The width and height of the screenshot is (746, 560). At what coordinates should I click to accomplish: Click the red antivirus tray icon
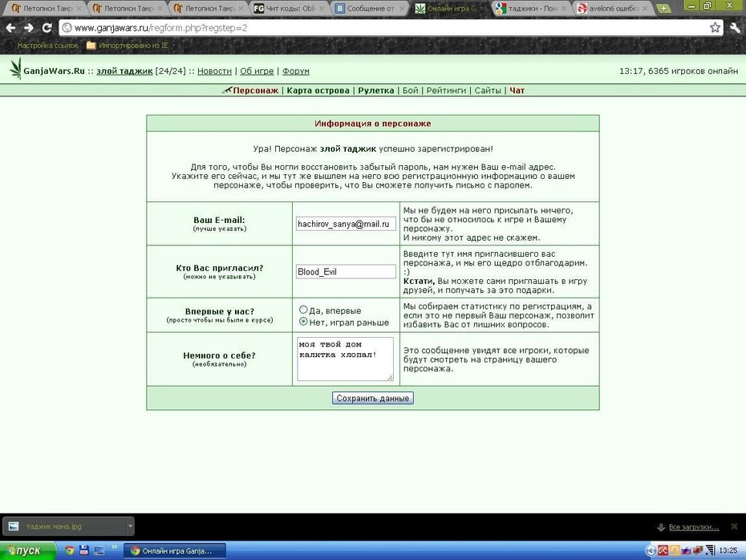coord(663,550)
